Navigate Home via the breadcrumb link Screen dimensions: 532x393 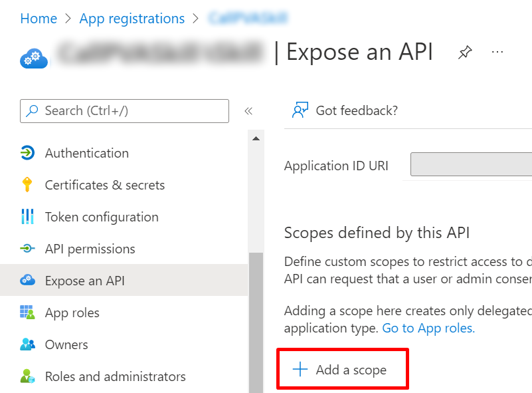pos(39,18)
